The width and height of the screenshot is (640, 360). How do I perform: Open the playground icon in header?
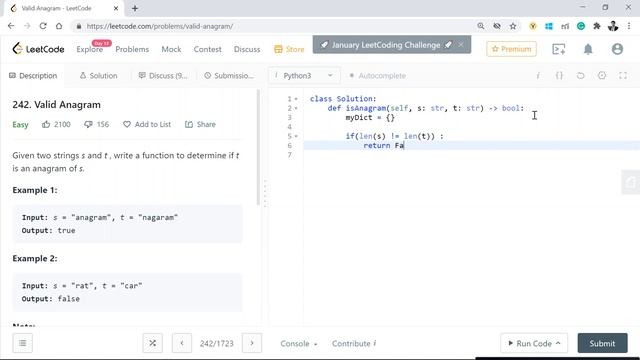click(558, 49)
